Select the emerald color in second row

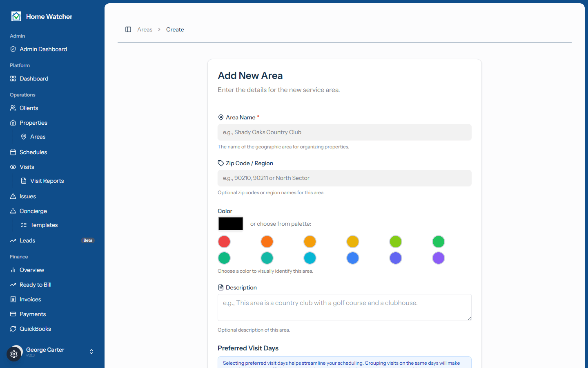[x=224, y=258]
